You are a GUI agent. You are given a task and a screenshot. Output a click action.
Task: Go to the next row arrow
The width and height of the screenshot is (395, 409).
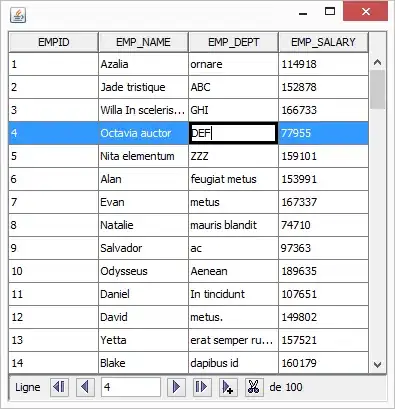point(176,387)
